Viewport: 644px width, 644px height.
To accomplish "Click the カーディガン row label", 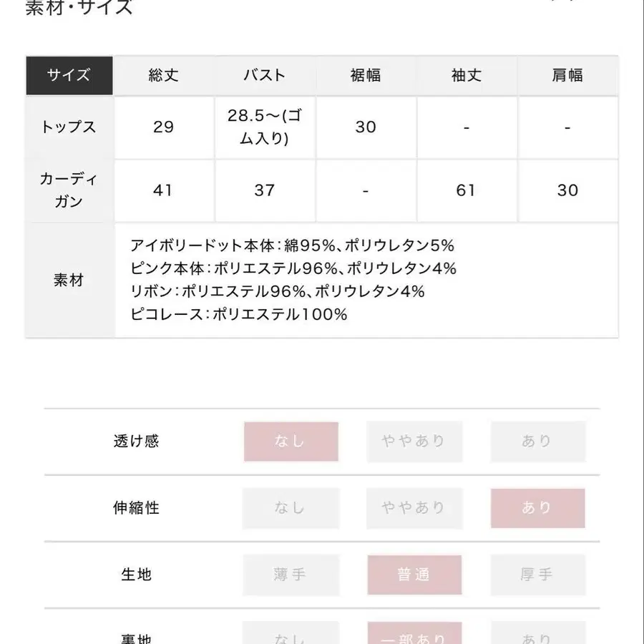I will point(69,190).
